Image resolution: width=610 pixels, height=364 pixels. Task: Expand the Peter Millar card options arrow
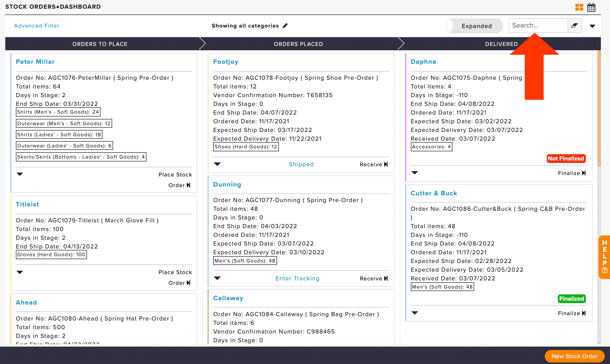pos(20,174)
